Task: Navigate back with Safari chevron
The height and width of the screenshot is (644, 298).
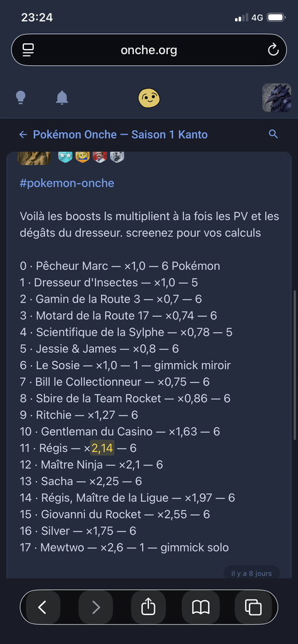Action: [43, 607]
